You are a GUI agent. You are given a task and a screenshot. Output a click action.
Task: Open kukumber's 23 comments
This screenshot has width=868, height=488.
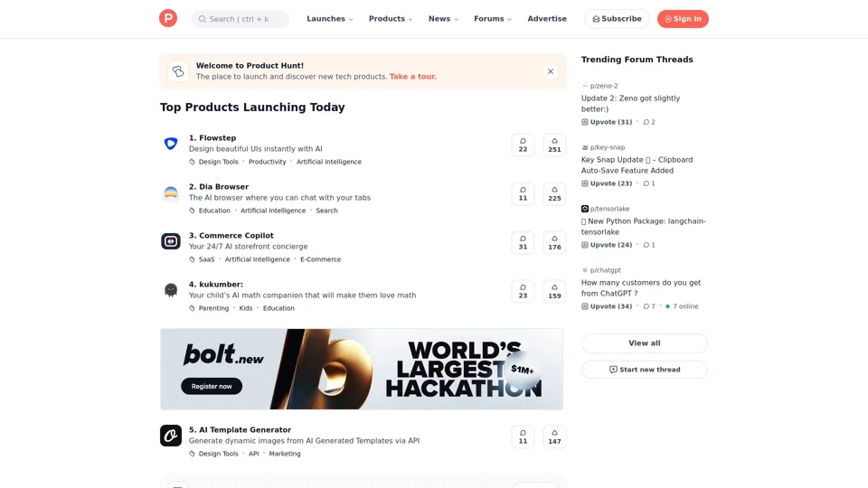pyautogui.click(x=523, y=291)
